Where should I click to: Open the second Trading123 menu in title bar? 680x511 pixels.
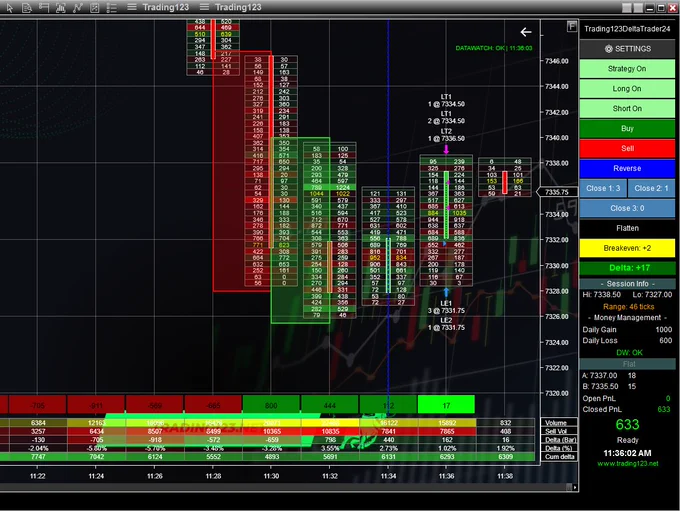pyautogui.click(x=231, y=7)
